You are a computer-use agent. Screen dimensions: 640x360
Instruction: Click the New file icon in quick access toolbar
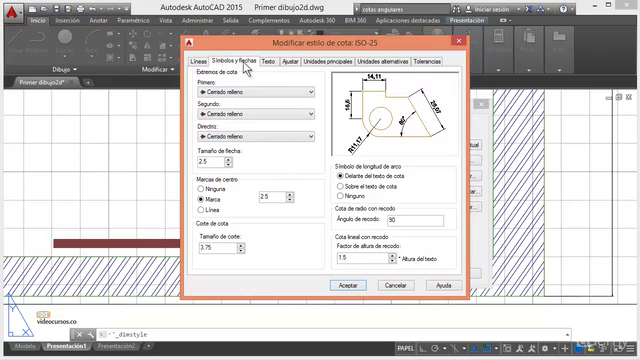33,9
